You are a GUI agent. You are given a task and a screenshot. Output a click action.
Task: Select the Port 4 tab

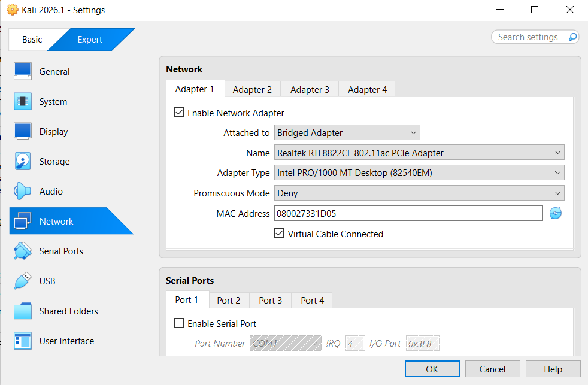(313, 301)
